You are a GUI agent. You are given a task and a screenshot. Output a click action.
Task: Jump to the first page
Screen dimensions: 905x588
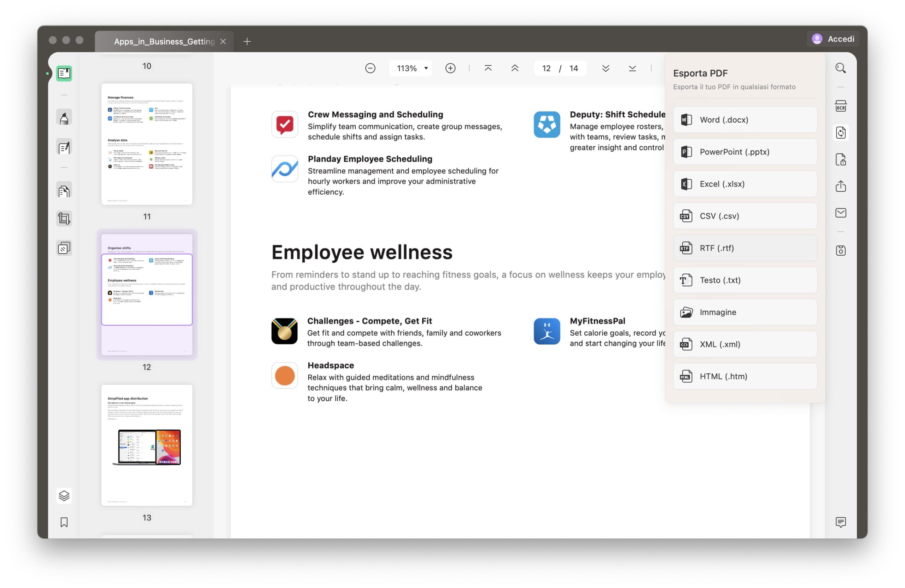pyautogui.click(x=488, y=68)
